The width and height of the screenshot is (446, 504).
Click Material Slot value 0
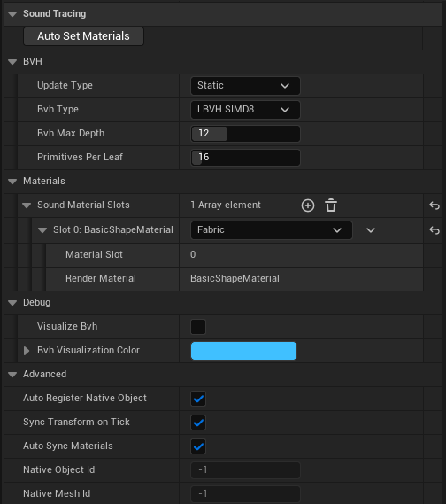[x=193, y=254]
